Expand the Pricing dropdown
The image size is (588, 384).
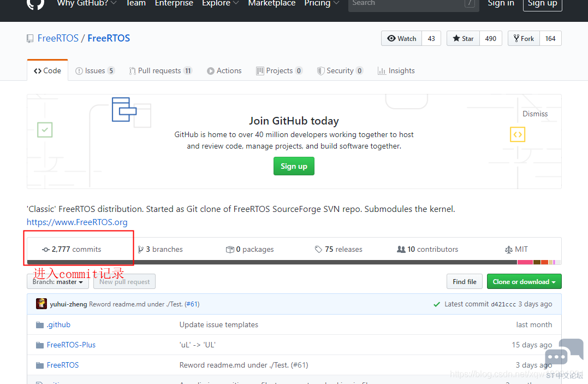(322, 3)
